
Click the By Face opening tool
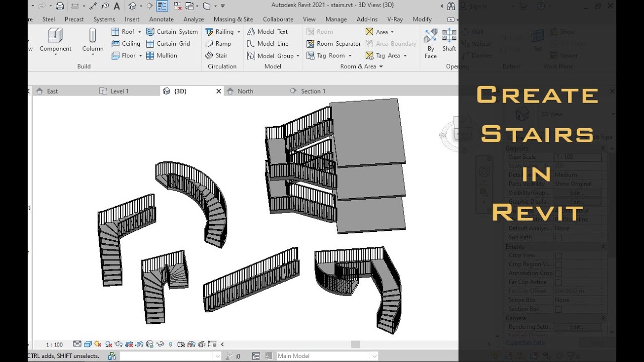coord(431,43)
